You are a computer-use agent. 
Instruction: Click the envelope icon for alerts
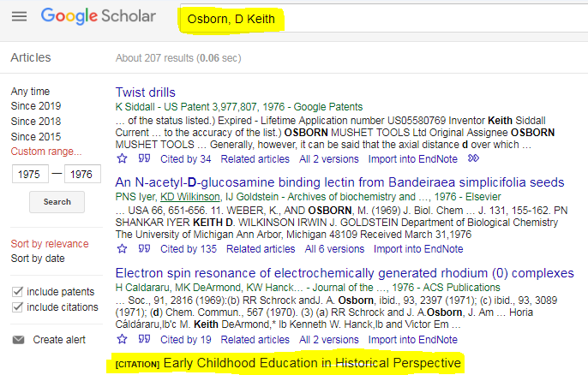coord(18,340)
